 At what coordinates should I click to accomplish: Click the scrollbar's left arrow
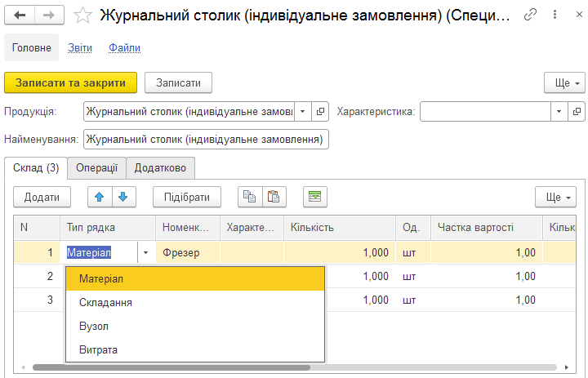pos(23,367)
